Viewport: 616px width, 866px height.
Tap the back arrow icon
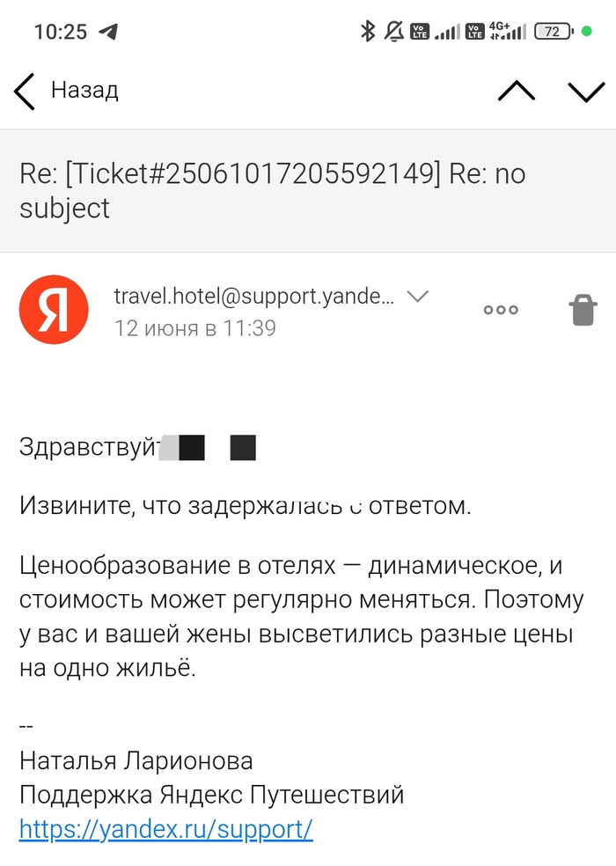click(x=25, y=91)
